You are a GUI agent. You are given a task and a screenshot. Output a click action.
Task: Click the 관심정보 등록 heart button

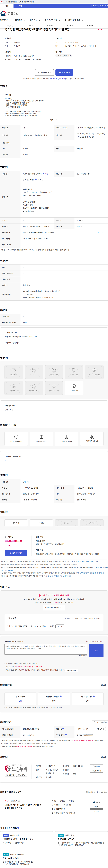(x=45, y=72)
